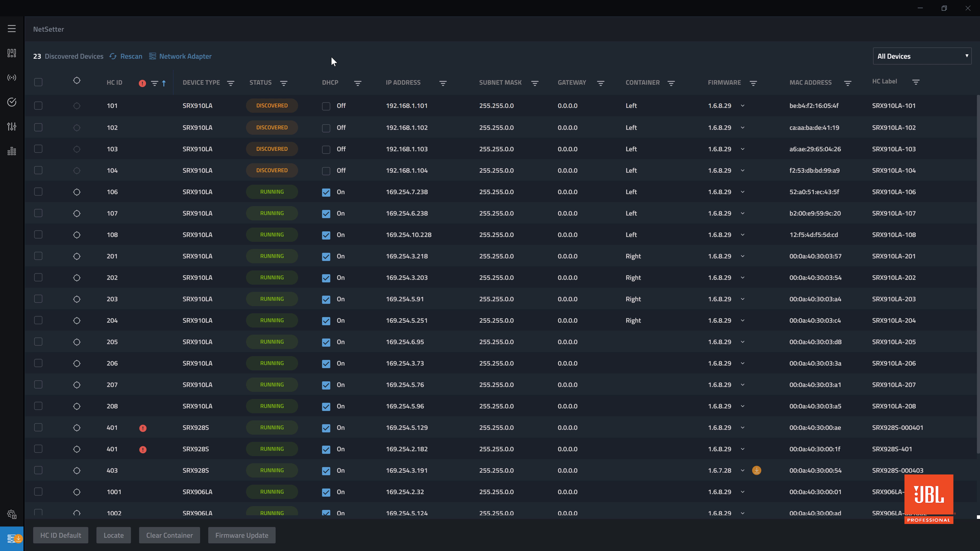Select row checkbox for device 101
Image resolution: width=980 pixels, height=551 pixels.
point(38,106)
